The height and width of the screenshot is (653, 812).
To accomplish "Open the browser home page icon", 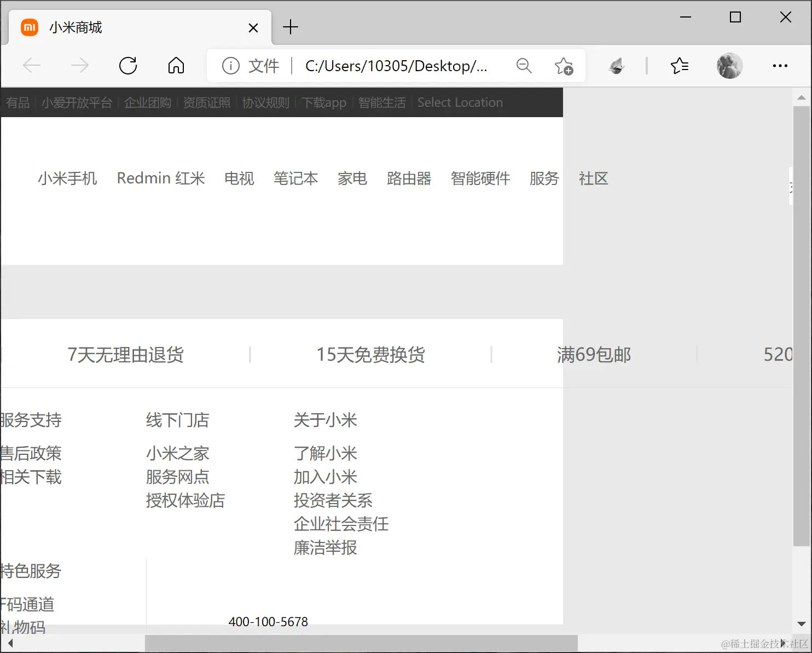I will click(x=176, y=66).
